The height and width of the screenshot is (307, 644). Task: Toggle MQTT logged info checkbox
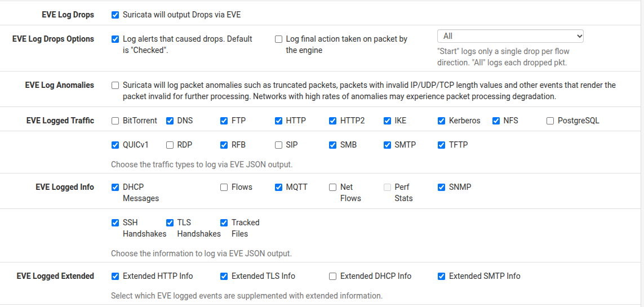point(278,187)
